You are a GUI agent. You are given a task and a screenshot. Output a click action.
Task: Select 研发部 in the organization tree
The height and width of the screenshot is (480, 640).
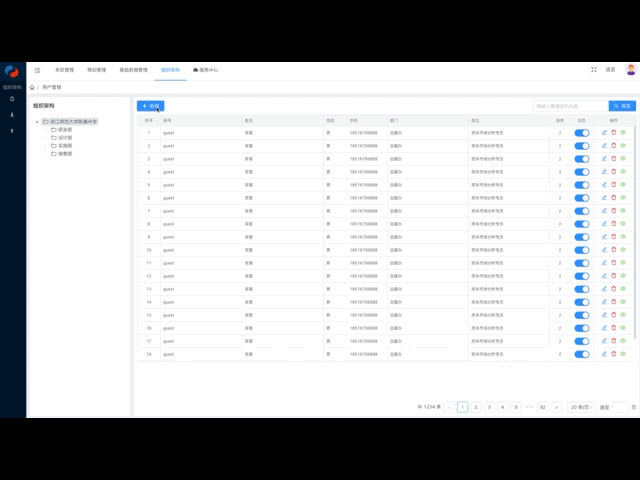click(x=65, y=129)
